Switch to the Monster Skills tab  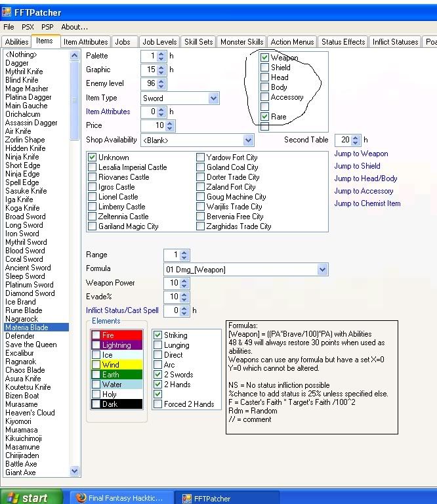(x=241, y=42)
